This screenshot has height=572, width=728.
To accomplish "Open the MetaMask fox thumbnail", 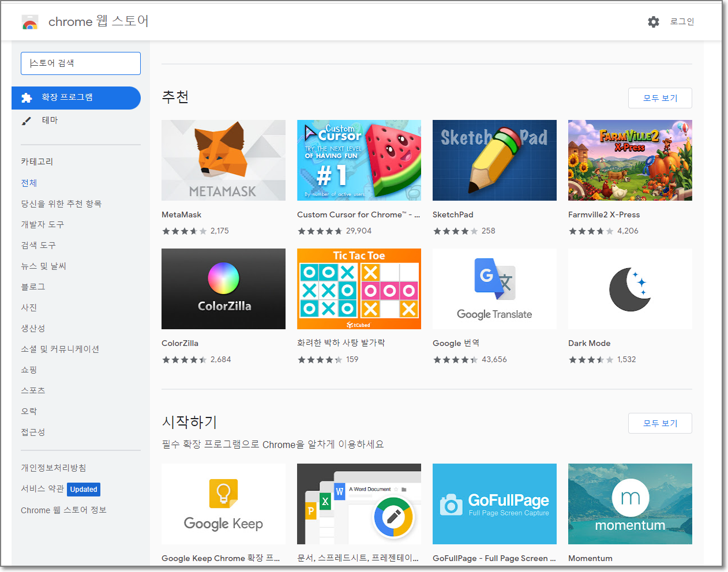I will coord(223,160).
